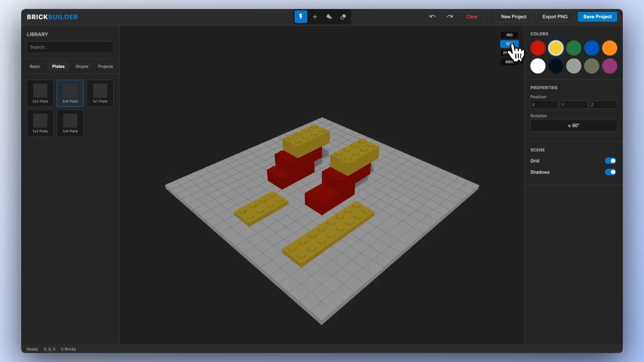Screen dimensions: 644x362
Task: Click the Position Z field
Action: (x=603, y=105)
